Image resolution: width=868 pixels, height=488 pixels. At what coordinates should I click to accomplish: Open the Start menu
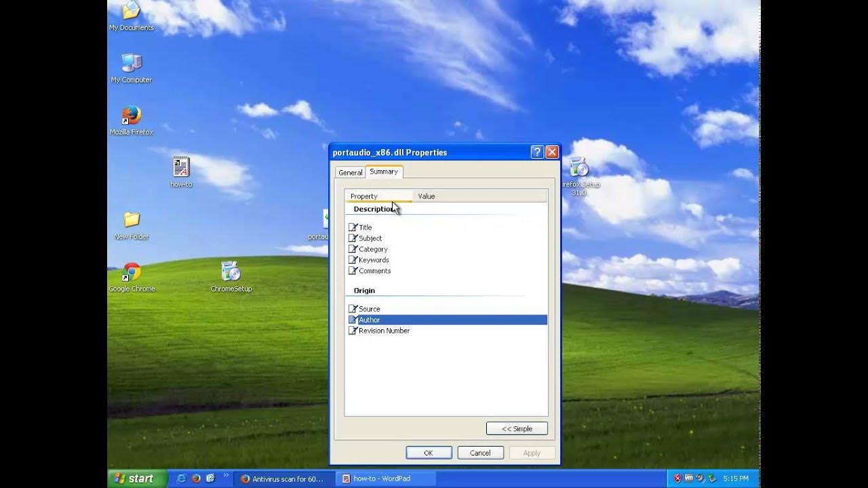[138, 479]
